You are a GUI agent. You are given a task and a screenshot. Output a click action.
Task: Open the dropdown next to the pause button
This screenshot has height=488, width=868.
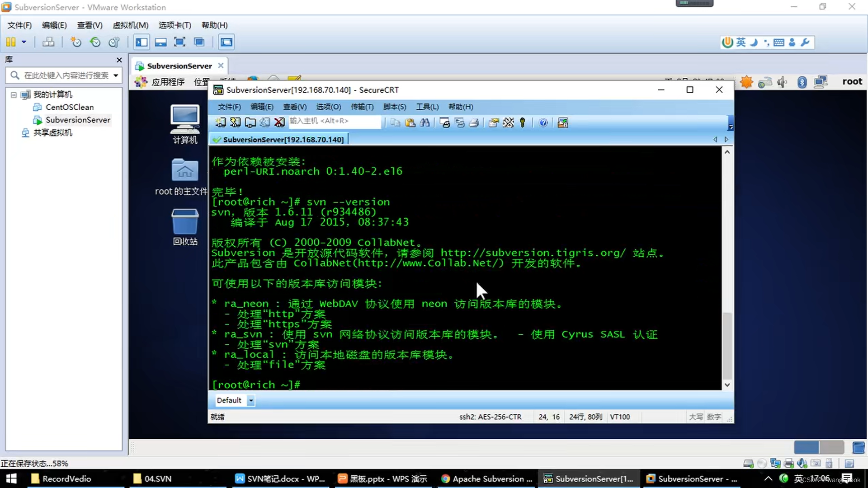click(x=24, y=42)
